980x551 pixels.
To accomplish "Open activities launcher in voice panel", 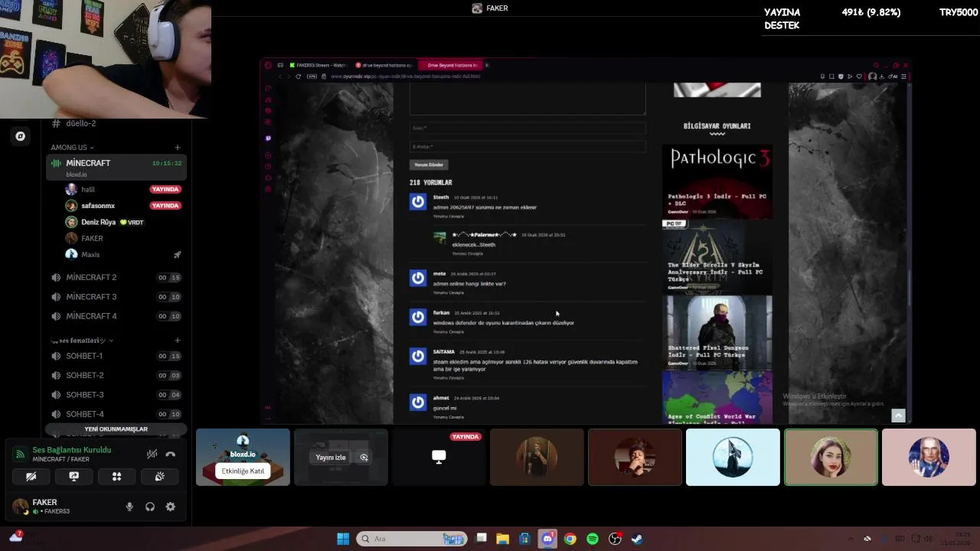I will click(116, 476).
